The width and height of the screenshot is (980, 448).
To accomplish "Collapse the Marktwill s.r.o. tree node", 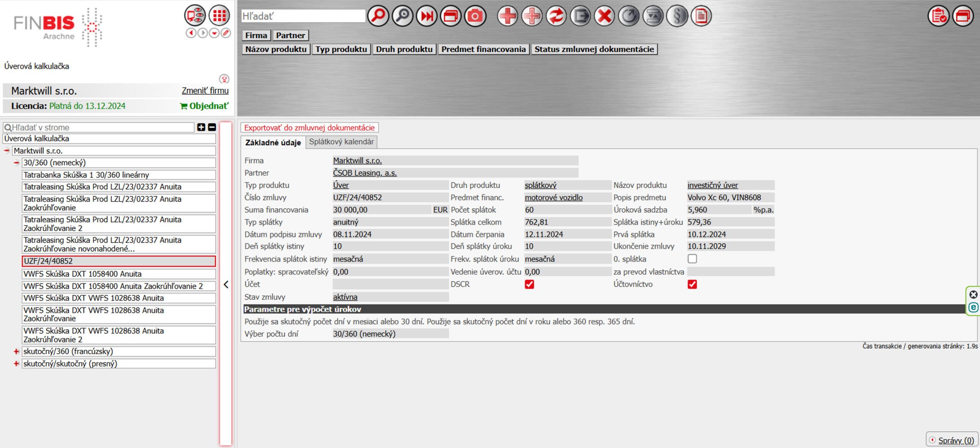I will pyautogui.click(x=7, y=151).
